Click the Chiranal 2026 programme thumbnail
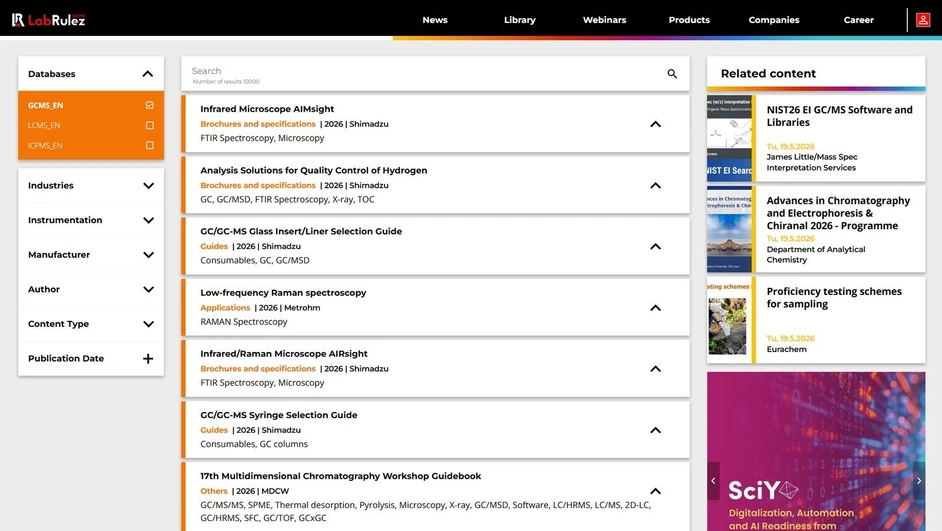 pos(729,229)
